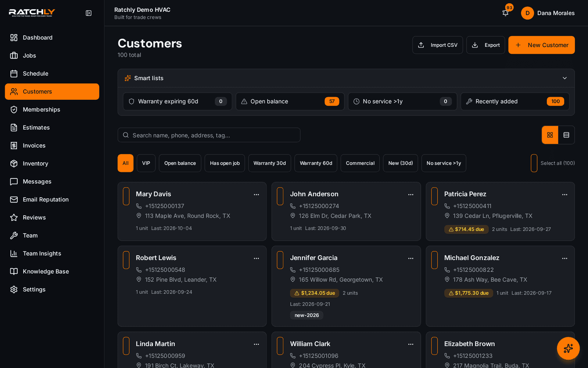Viewport: 588px width, 368px height.
Task: Select the Commercial filter
Action: [x=360, y=163]
